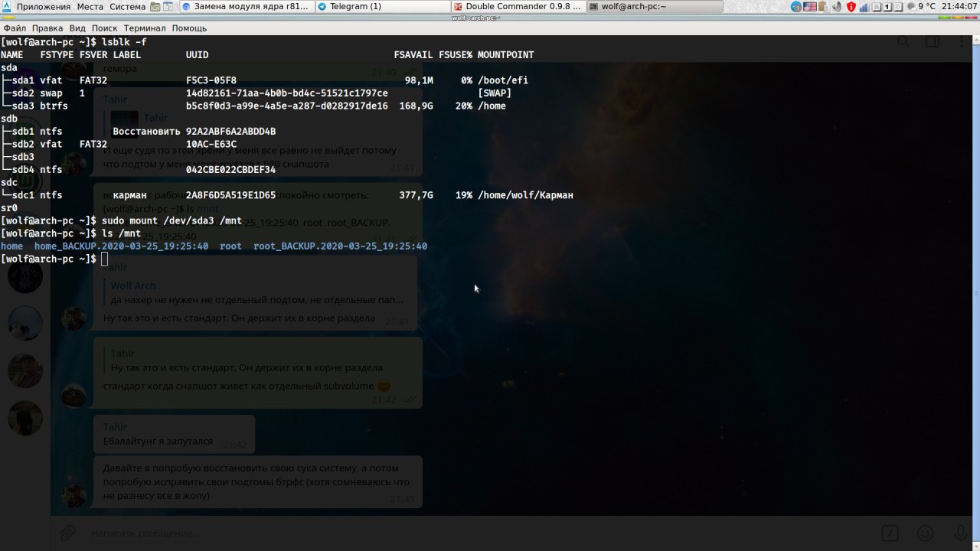This screenshot has height=551, width=980.
Task: Open the 21:44:07 panel clock
Action: [x=960, y=7]
